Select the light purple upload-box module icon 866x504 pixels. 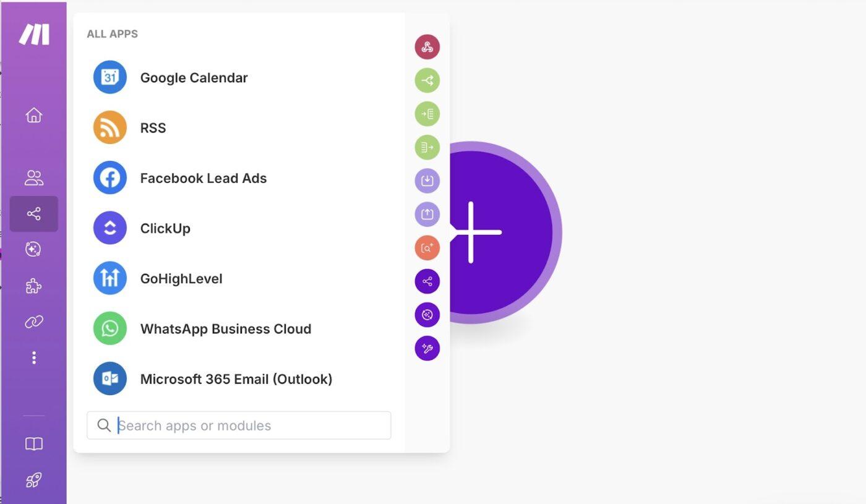click(427, 214)
